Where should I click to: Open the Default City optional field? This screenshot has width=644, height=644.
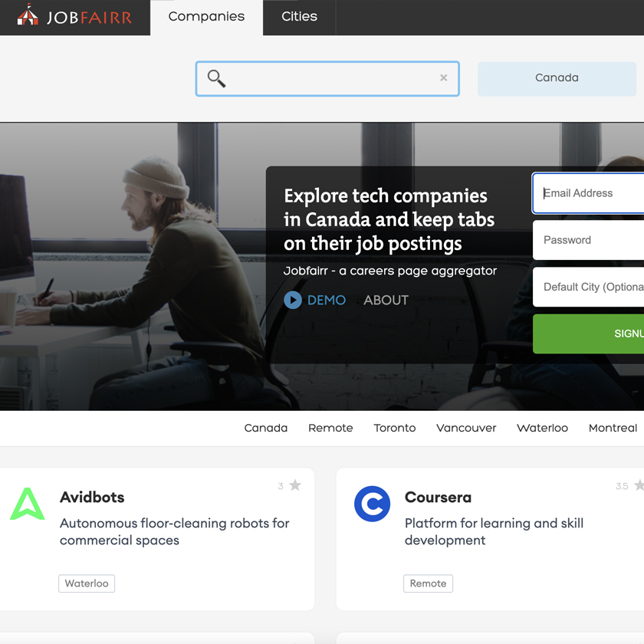(588, 287)
